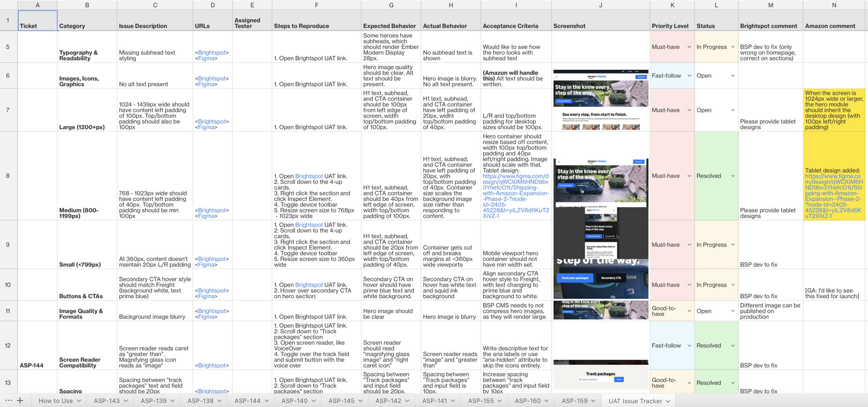Expand Status dropdown for row 8 Resolved

[x=733, y=176]
